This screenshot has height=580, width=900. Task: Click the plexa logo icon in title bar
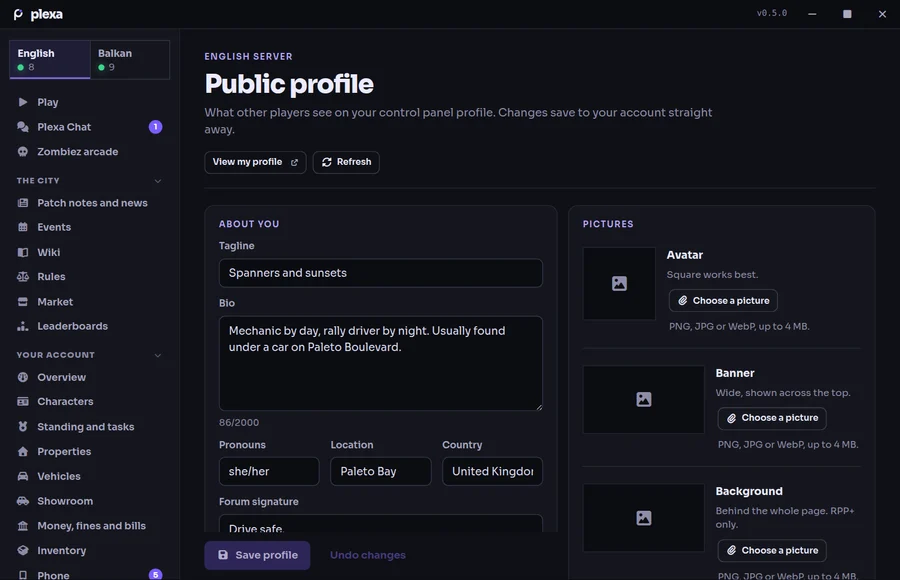(x=18, y=14)
